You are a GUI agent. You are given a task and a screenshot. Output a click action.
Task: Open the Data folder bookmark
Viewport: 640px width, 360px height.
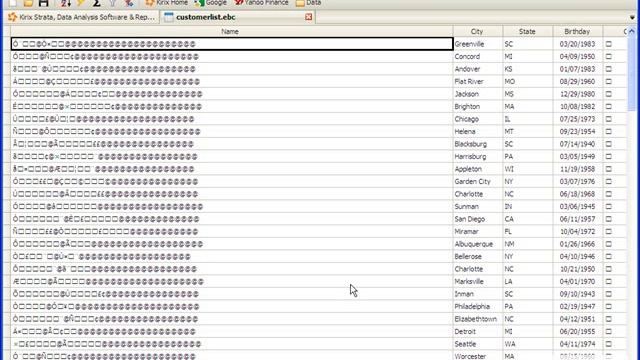308,2
